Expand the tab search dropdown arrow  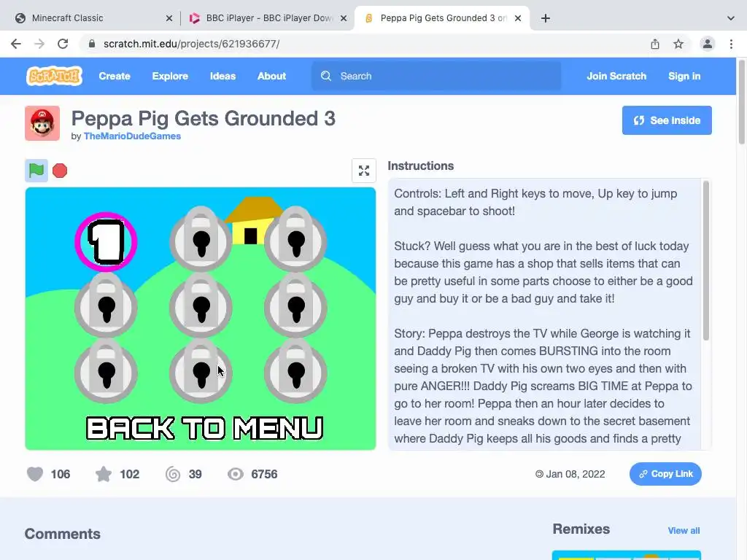pos(731,18)
